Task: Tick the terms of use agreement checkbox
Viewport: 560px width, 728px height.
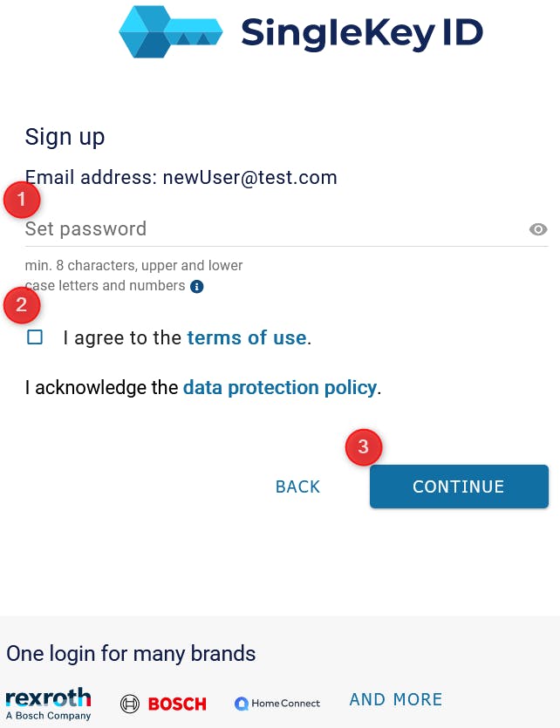Action: (35, 337)
